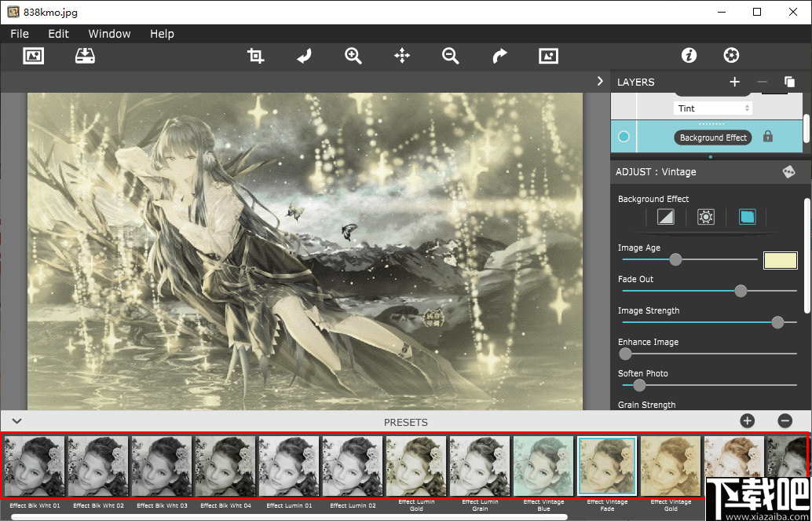Image resolution: width=812 pixels, height=521 pixels.
Task: Click the zoom in magnifier
Action: [x=353, y=56]
